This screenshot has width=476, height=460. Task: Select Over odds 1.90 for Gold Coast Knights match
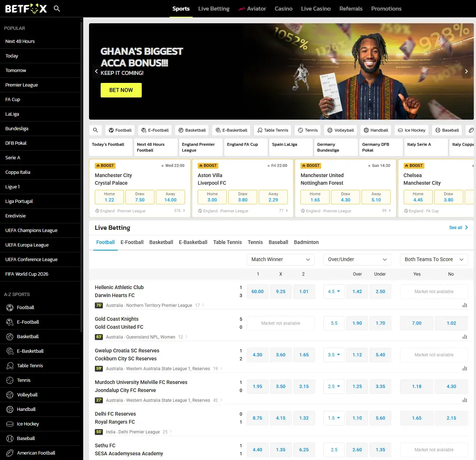point(357,323)
